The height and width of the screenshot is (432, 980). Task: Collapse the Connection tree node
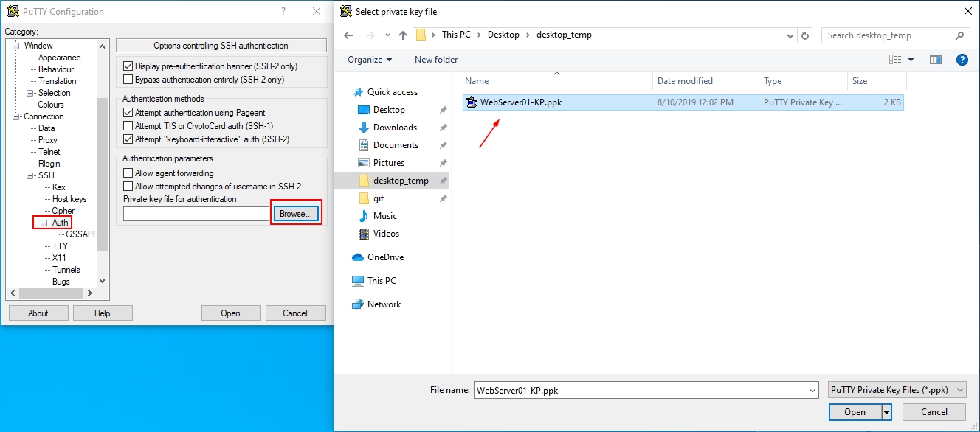pyautogui.click(x=16, y=116)
